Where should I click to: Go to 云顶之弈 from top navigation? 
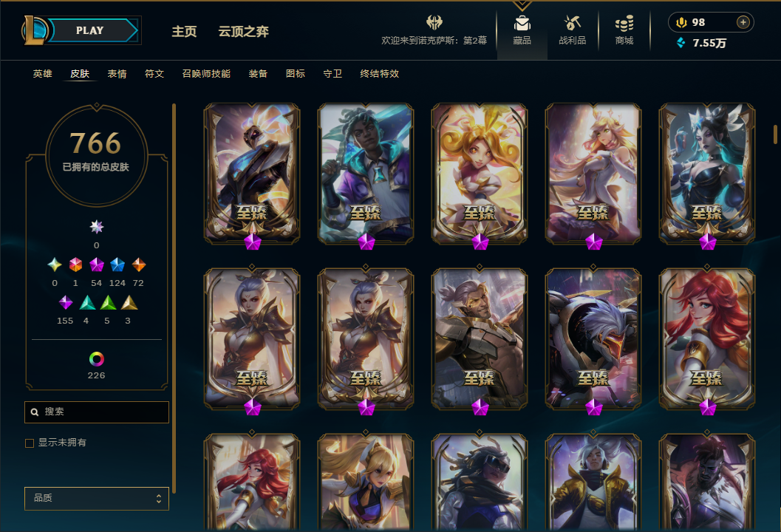coord(244,31)
